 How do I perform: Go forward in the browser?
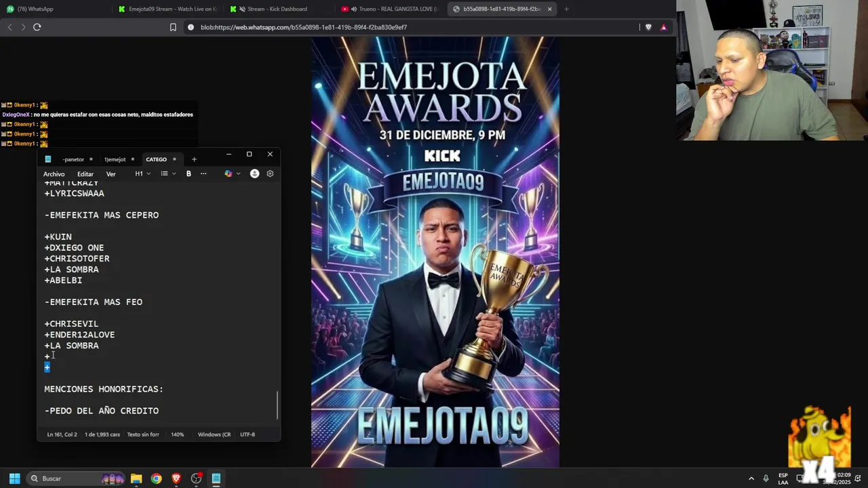tap(23, 27)
